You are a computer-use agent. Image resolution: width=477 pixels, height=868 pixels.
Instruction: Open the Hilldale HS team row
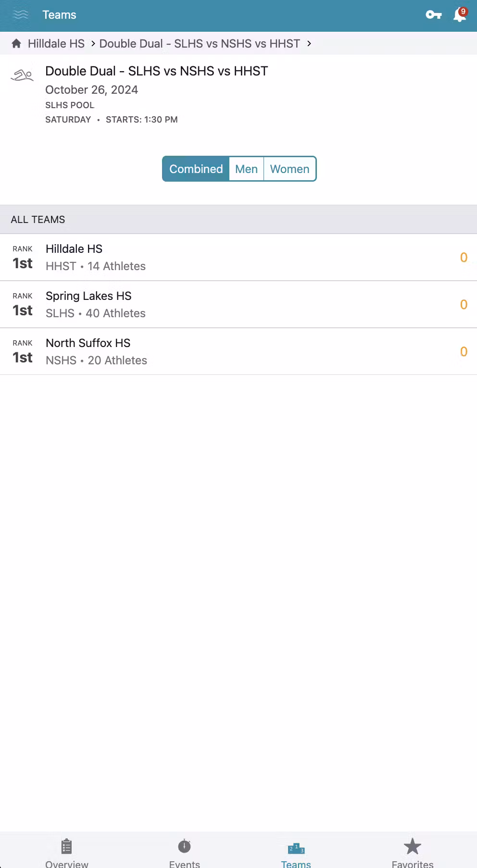238,258
